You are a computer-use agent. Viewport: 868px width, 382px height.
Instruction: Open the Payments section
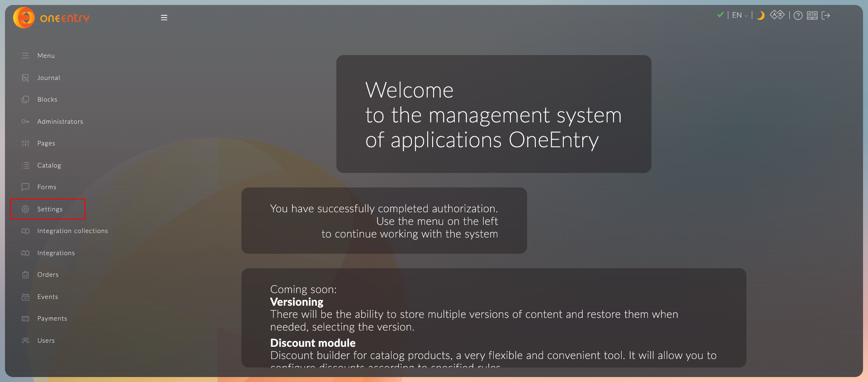click(x=52, y=318)
